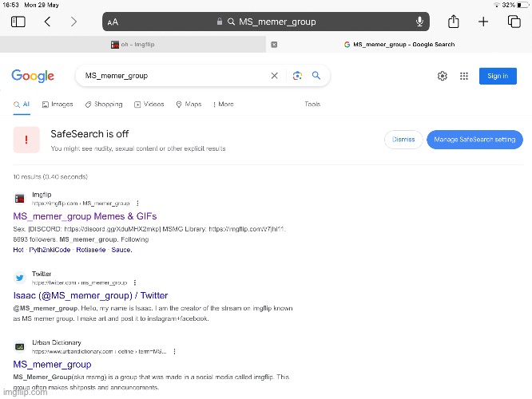Open 'MS_memer_group Memes & GIFs' result
532x399 pixels.
tap(85, 216)
